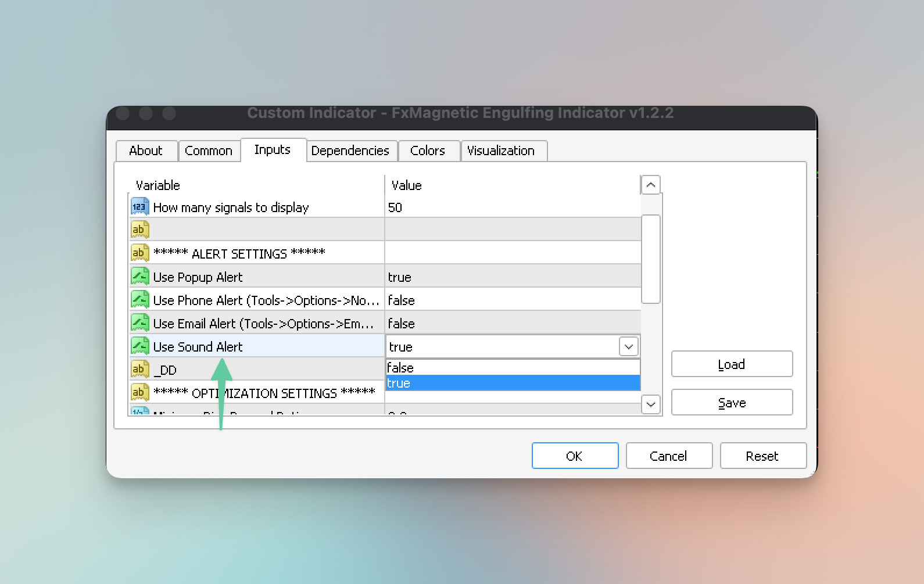Click the Cancel button
Image resolution: width=924 pixels, height=584 pixels.
[669, 456]
